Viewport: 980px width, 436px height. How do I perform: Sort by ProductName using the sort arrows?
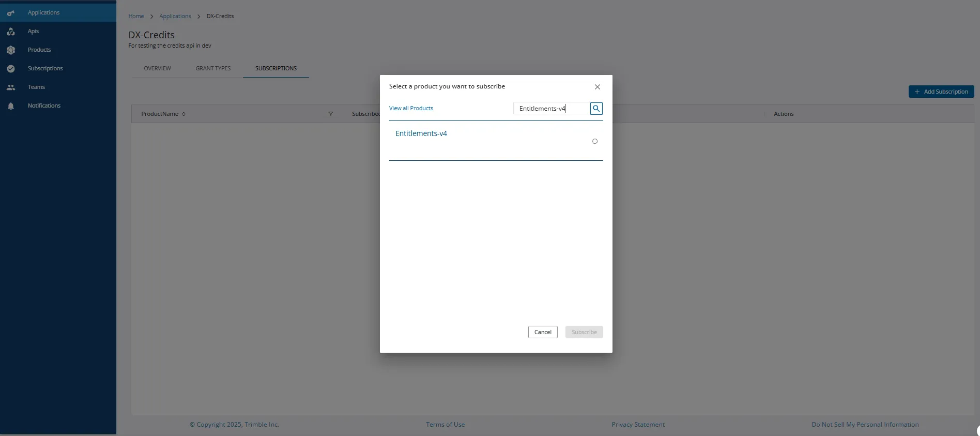coord(183,114)
